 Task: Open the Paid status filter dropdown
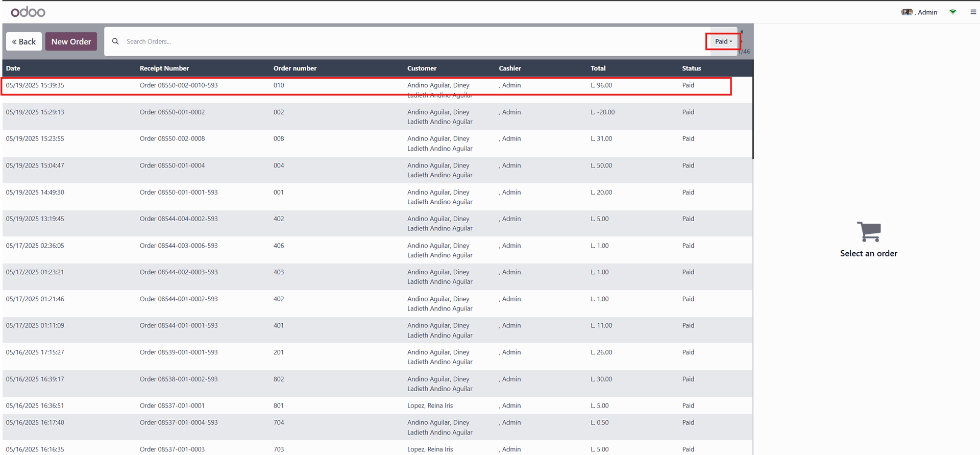point(723,41)
